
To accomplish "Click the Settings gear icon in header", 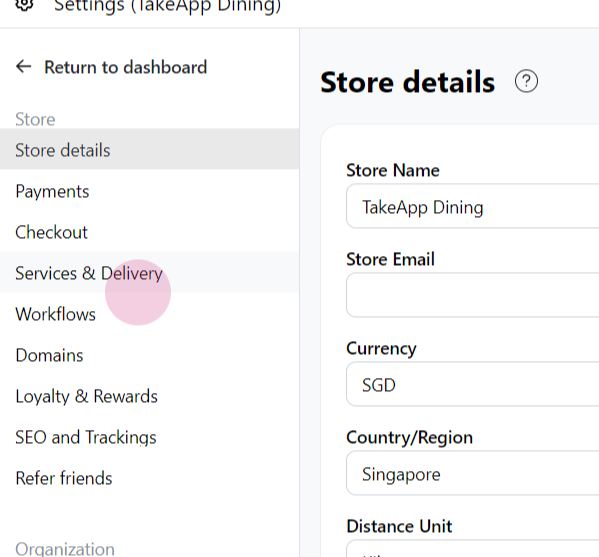I will 24,5.
